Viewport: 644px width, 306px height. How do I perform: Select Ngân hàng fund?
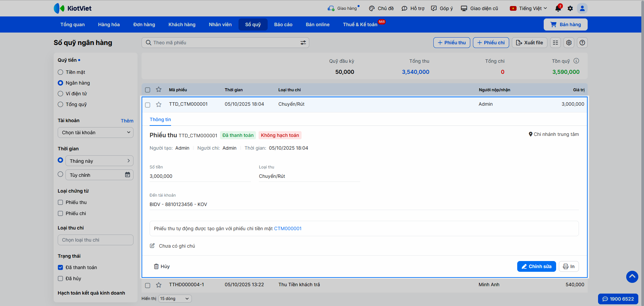click(x=60, y=83)
